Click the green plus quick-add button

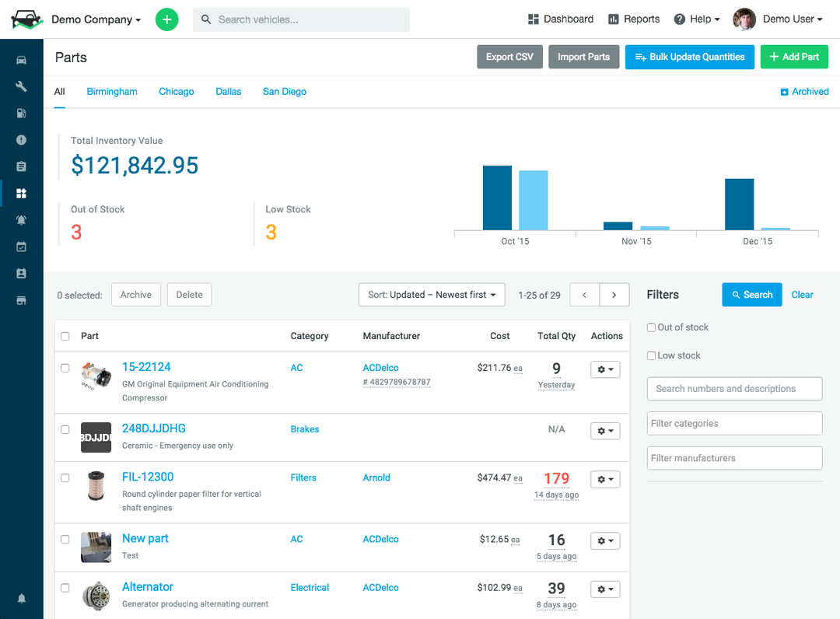(x=166, y=19)
